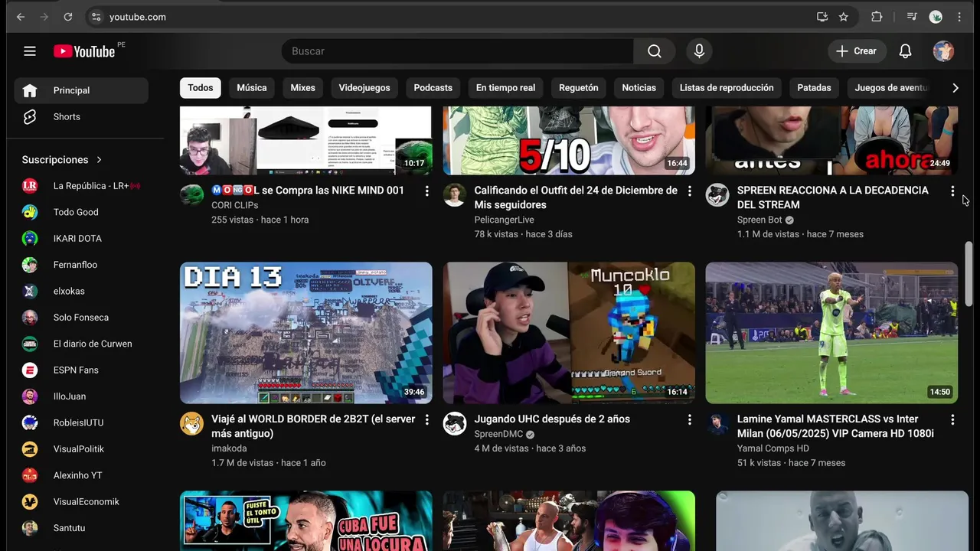Select the Videojuegos filter chip
The height and width of the screenshot is (551, 980).
364,88
